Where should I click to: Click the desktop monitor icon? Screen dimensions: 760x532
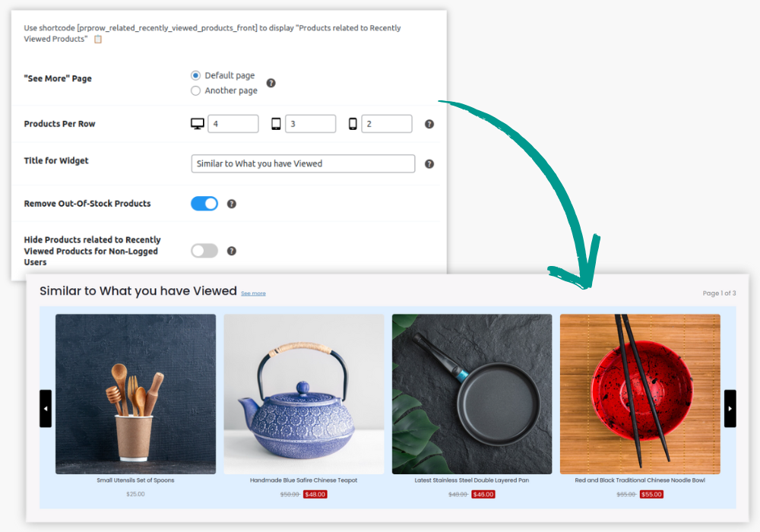pos(197,124)
